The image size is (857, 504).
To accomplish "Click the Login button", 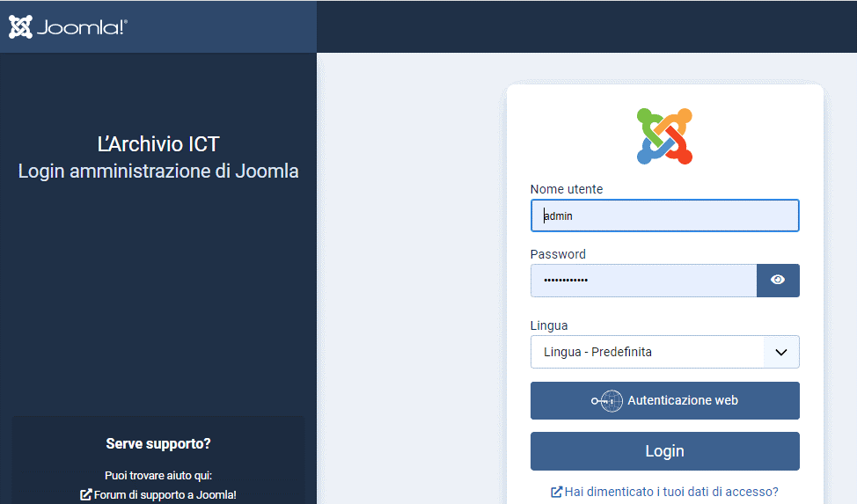I will click(x=664, y=451).
